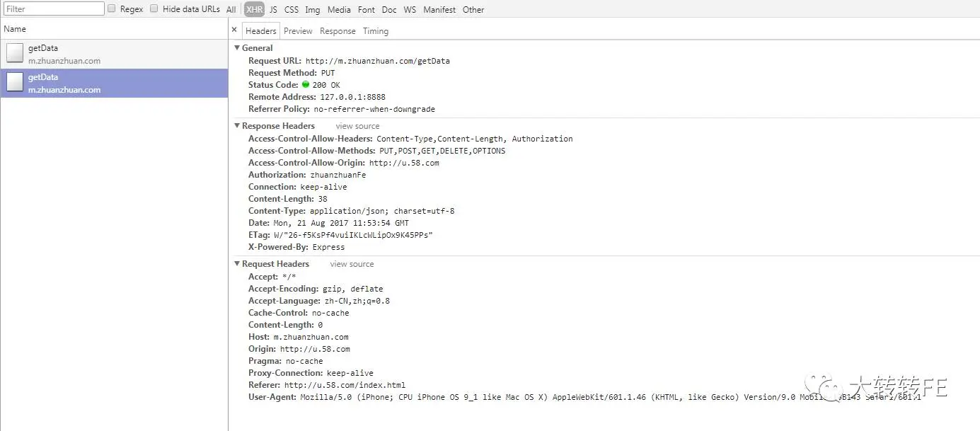Collapse the Request Headers section
This screenshot has height=431, width=980.
pyautogui.click(x=237, y=264)
